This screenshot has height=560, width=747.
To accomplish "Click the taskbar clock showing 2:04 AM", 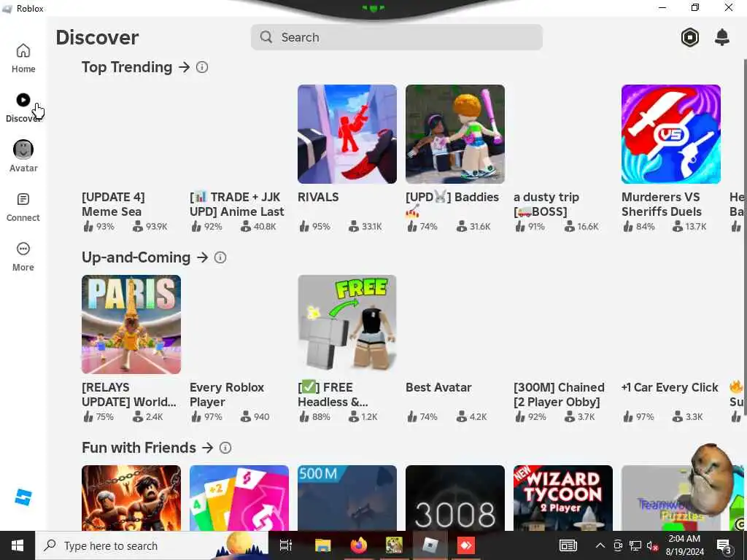I will pyautogui.click(x=684, y=545).
